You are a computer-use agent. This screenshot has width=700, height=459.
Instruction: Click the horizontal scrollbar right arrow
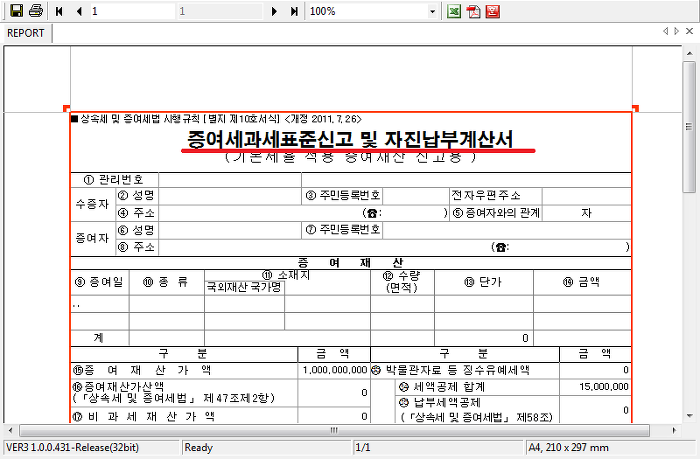674,430
